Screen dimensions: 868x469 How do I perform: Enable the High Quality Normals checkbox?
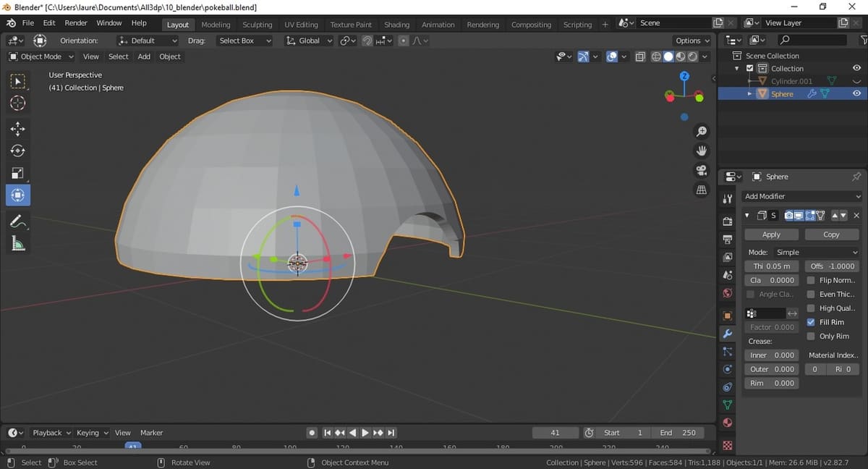tap(811, 308)
